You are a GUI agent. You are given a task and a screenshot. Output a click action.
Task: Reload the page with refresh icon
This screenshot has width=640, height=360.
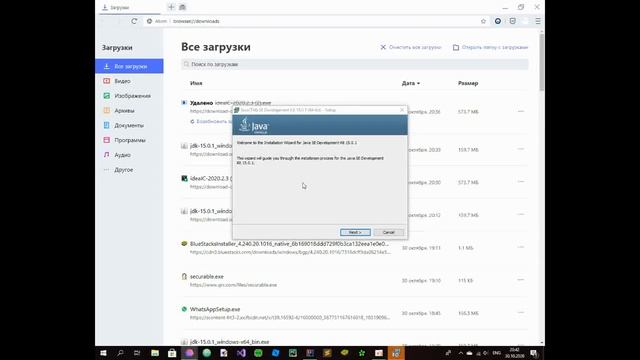click(134, 21)
